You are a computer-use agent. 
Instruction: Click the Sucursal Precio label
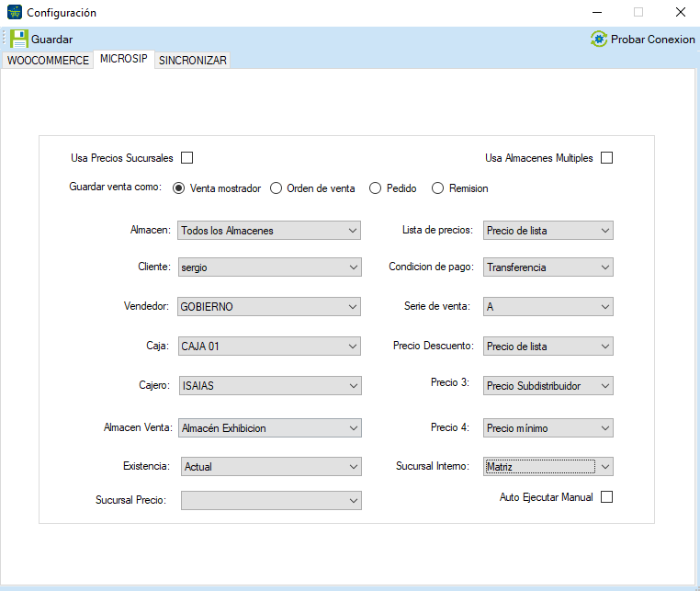pyautogui.click(x=130, y=500)
